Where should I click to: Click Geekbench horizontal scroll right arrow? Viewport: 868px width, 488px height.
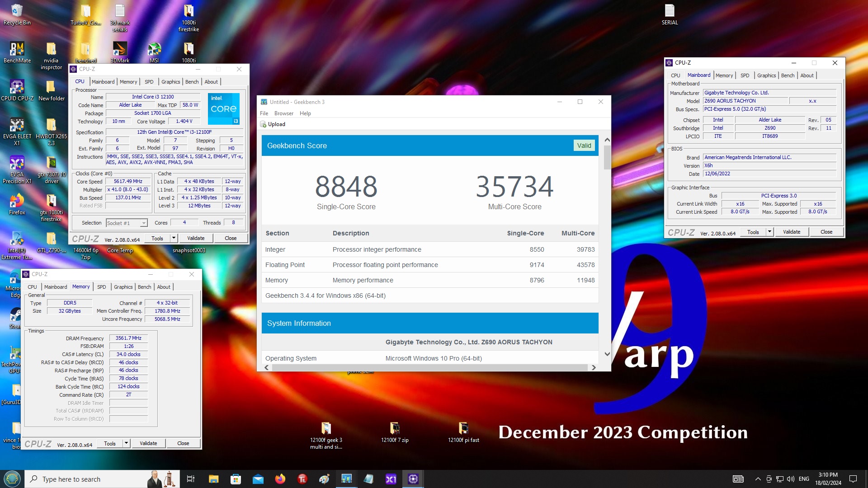[594, 367]
